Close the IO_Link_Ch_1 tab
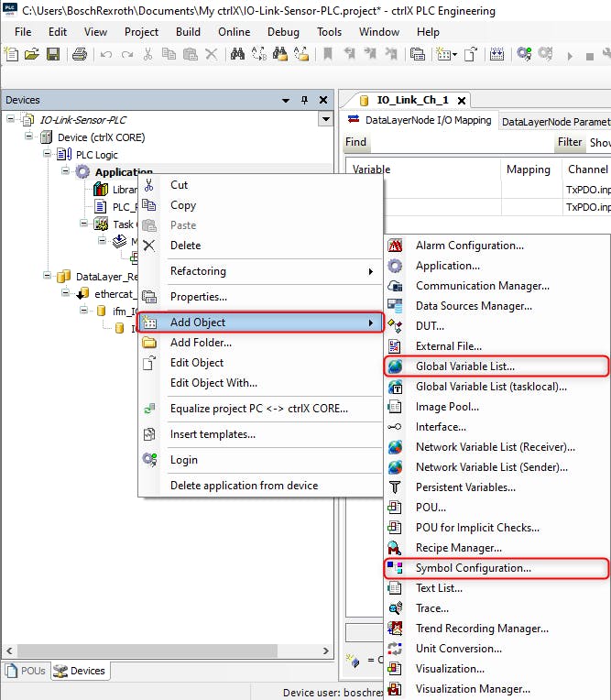Viewport: 611px width, 700px height. 462,101
